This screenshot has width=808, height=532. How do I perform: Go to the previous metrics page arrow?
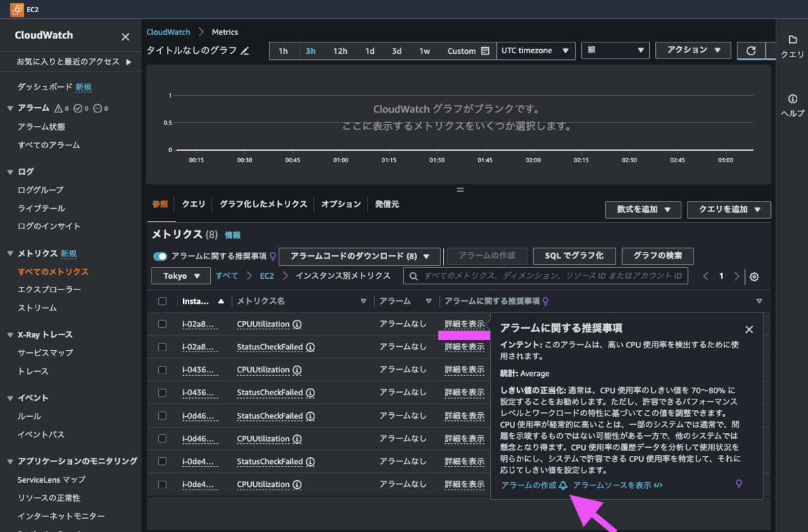point(706,276)
